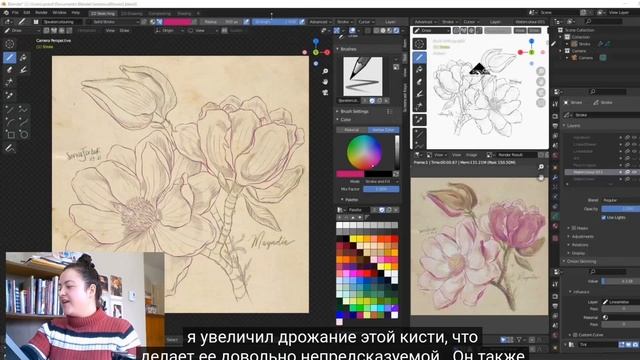Click the pan hand icon in main viewport
640x360 pixels.
coord(325,82)
